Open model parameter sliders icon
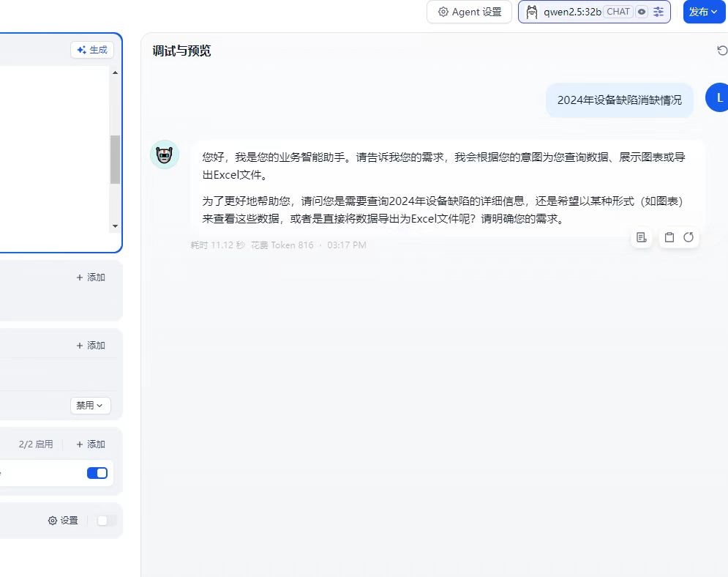728x577 pixels. [x=658, y=12]
